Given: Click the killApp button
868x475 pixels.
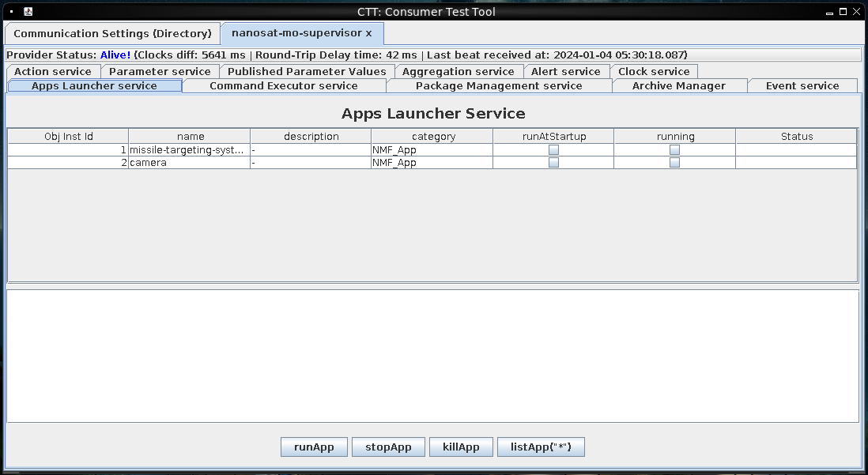Looking at the screenshot, I should click(461, 447).
